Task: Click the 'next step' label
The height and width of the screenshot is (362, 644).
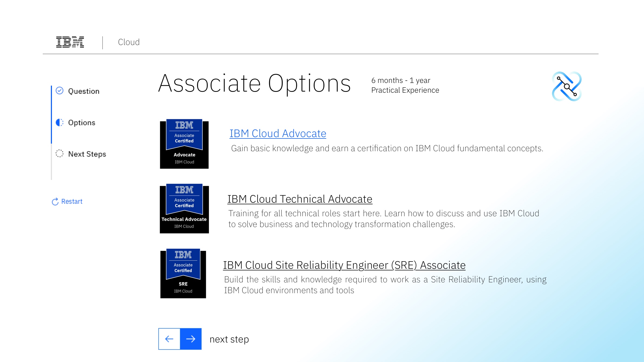Action: pos(229,339)
